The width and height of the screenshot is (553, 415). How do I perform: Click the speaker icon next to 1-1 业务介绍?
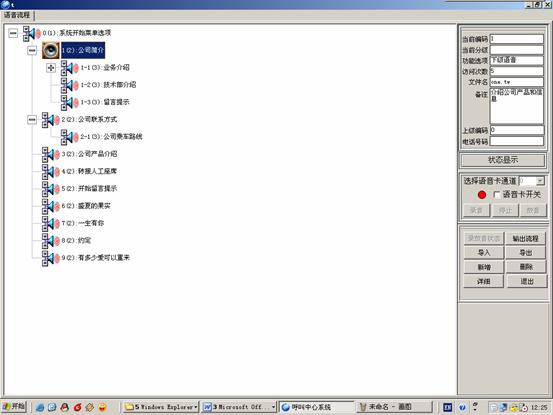pos(69,68)
